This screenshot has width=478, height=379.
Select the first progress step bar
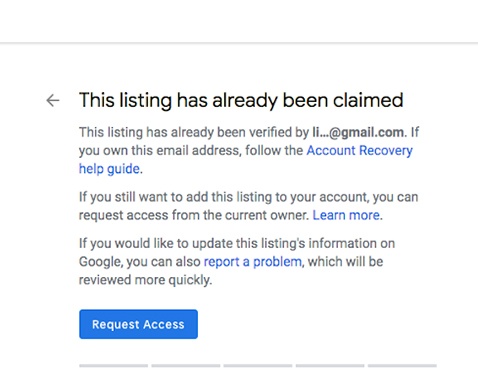click(x=113, y=366)
